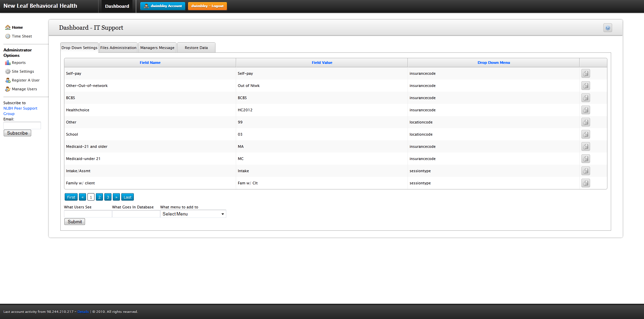Jump to the Last page
Screen dimensions: 644x319
(127, 197)
